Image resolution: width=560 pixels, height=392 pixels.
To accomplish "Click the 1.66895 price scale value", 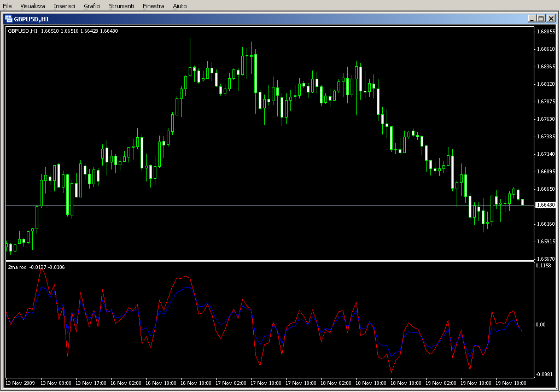I will click(x=546, y=171).
